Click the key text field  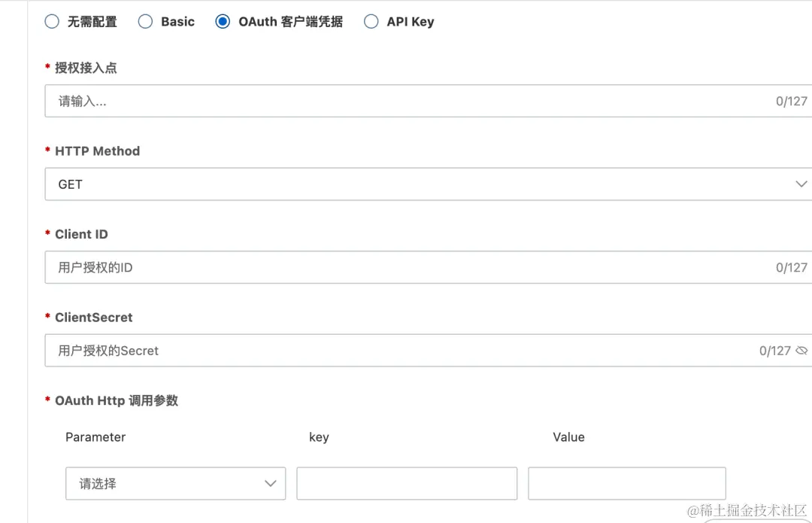[x=407, y=484]
